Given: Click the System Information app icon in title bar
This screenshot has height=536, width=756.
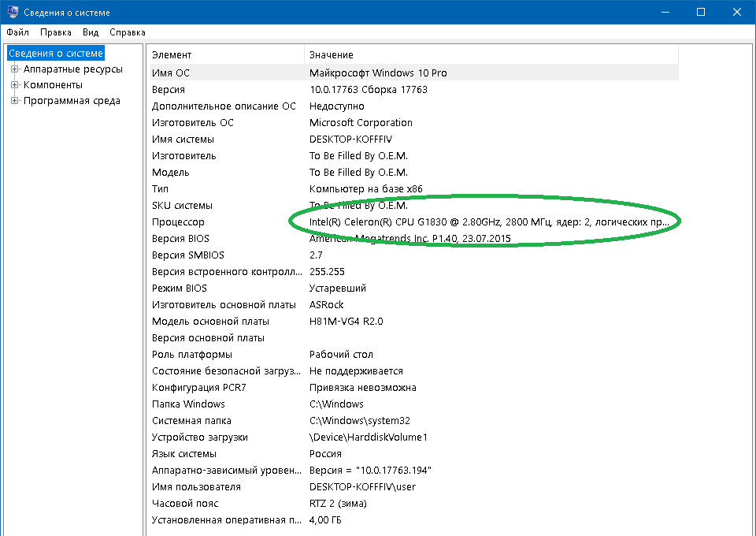Looking at the screenshot, I should pyautogui.click(x=13, y=13).
